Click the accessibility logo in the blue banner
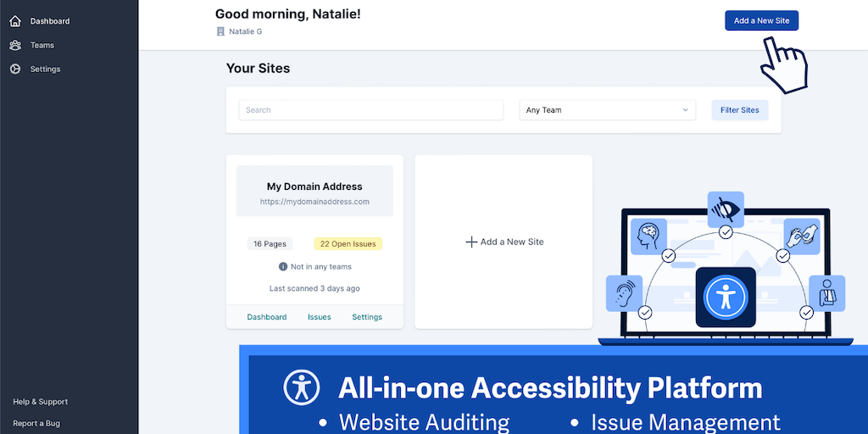Viewport: 868px width, 434px height. point(302,387)
